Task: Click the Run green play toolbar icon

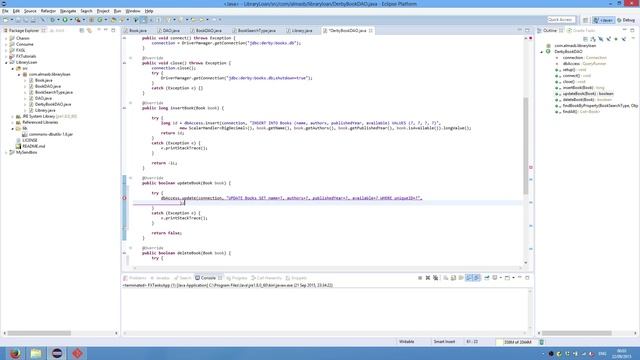Action: (64, 20)
